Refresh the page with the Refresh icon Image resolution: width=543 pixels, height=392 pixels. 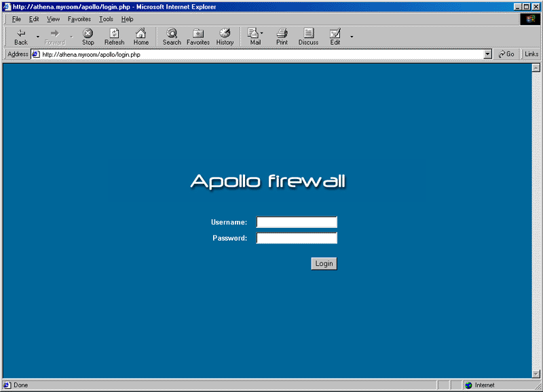[114, 33]
